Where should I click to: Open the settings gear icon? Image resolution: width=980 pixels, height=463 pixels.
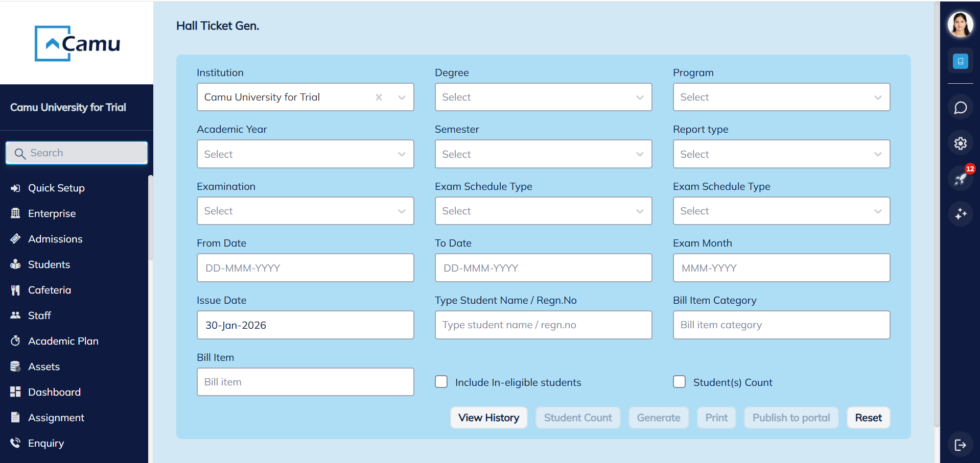tap(960, 143)
